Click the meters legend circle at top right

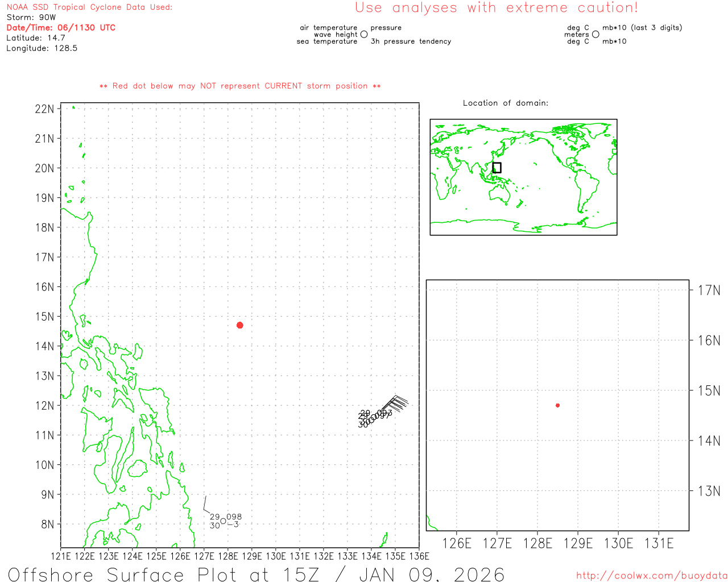[595, 35]
